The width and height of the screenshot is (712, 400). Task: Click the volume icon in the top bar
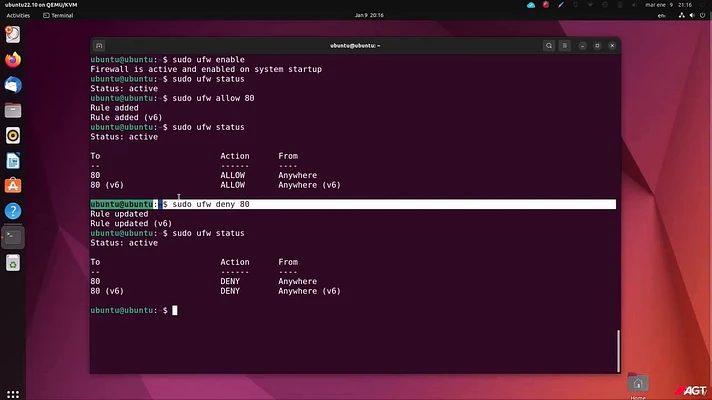(692, 15)
